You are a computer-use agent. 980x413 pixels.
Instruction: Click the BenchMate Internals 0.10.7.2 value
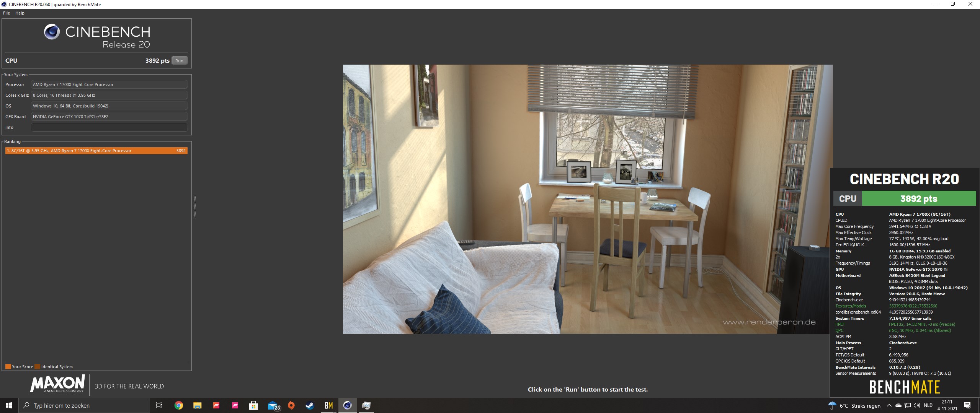[x=905, y=367]
